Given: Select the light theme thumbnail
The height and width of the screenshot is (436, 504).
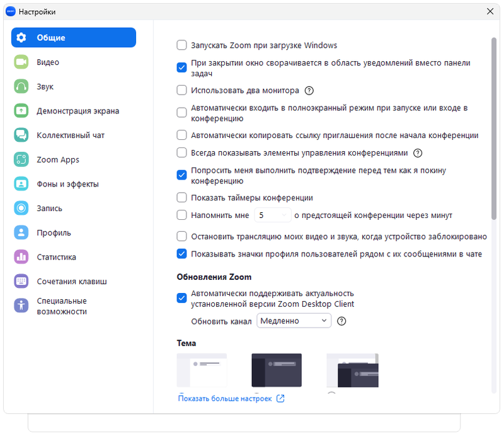Looking at the screenshot, I should (x=202, y=370).
